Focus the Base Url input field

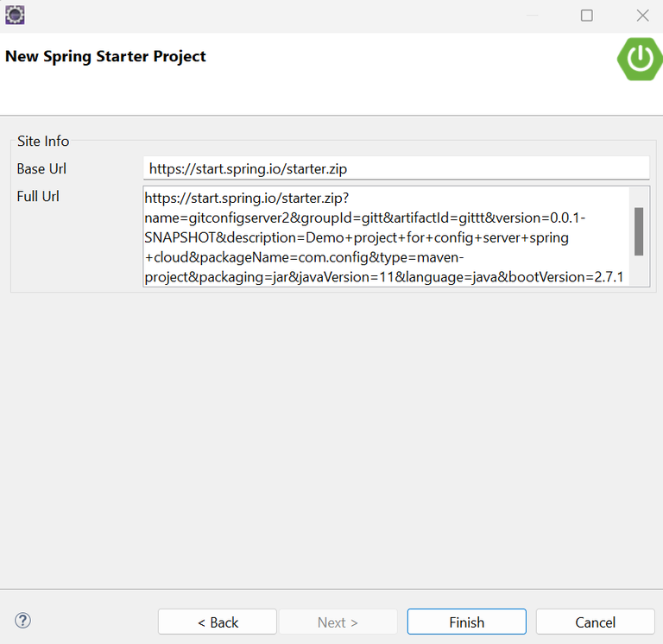(x=396, y=168)
